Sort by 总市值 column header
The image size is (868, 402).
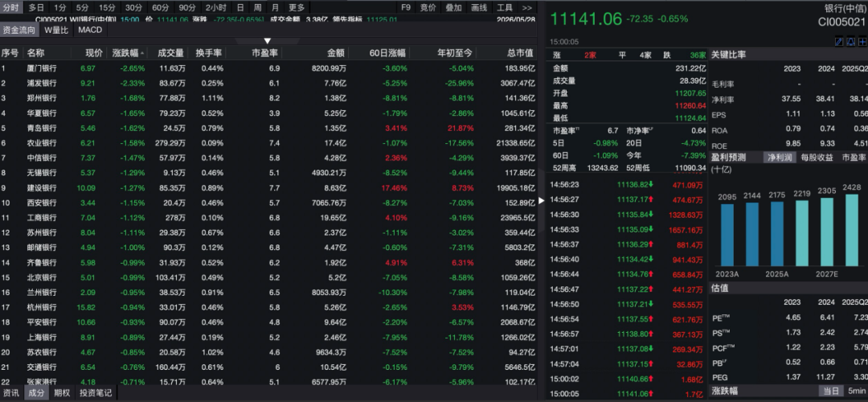[x=520, y=53]
